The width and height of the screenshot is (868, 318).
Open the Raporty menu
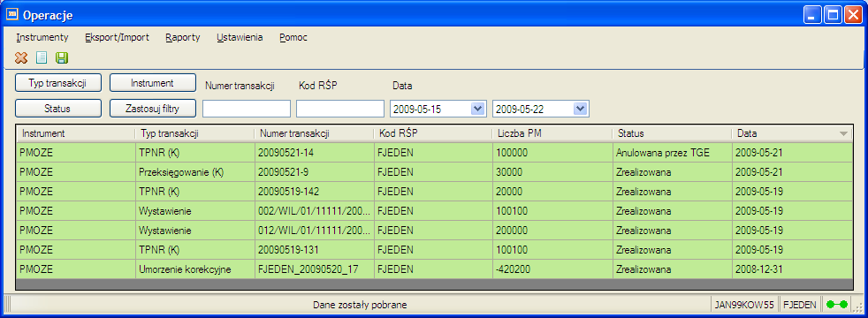coord(183,38)
